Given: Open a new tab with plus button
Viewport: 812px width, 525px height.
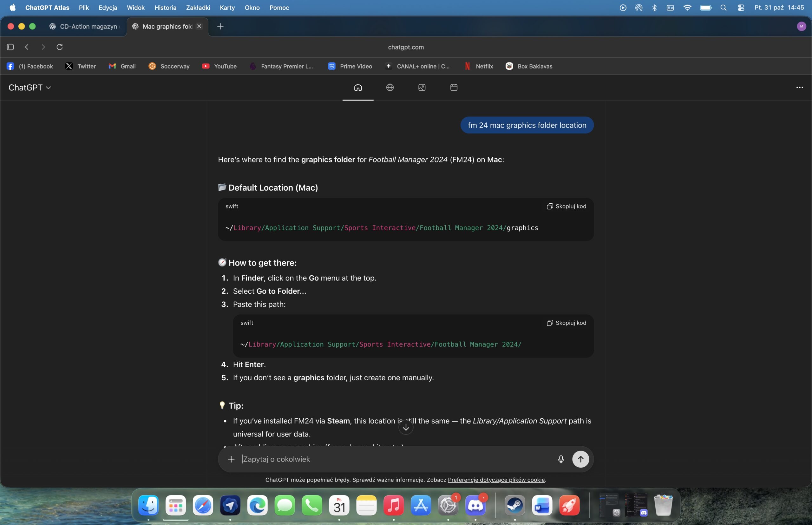Looking at the screenshot, I should [220, 27].
